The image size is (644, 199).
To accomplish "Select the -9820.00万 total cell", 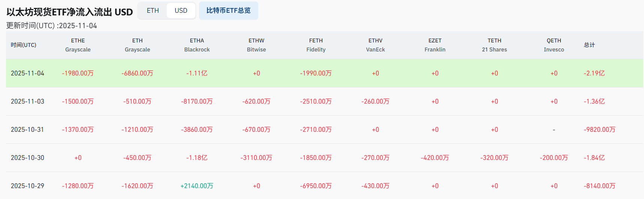I will pyautogui.click(x=599, y=130).
